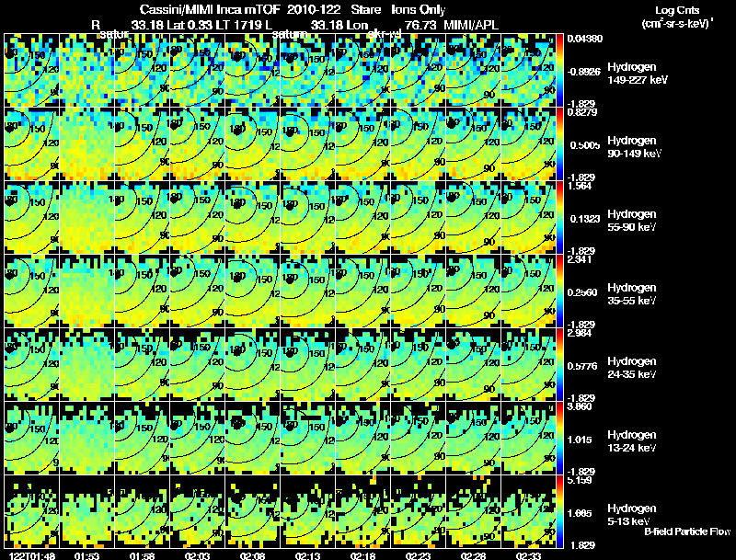Click the '(cm²-sr-s-keV)' units label
The width and height of the screenshot is (736, 560).
[x=676, y=24]
